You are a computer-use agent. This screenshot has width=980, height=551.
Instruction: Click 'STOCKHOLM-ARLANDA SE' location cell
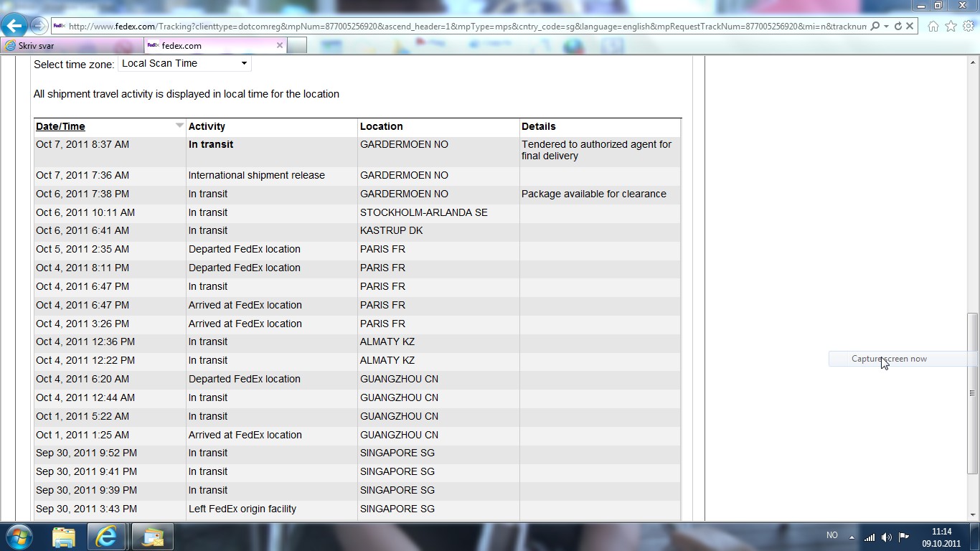pyautogui.click(x=423, y=212)
